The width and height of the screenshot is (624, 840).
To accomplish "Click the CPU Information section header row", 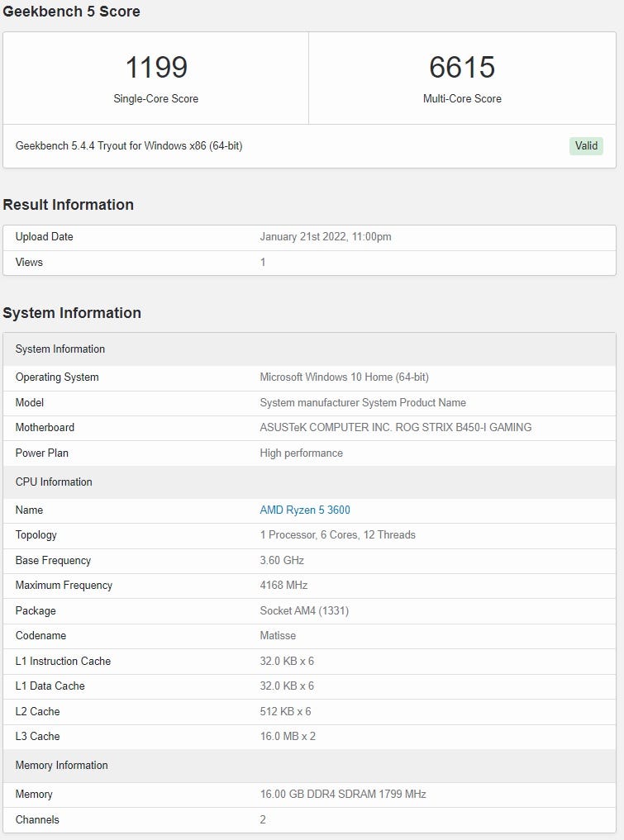I will pos(309,482).
